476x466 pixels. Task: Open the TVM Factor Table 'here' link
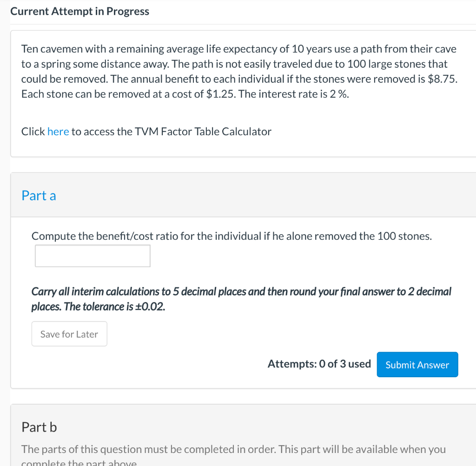[58, 131]
